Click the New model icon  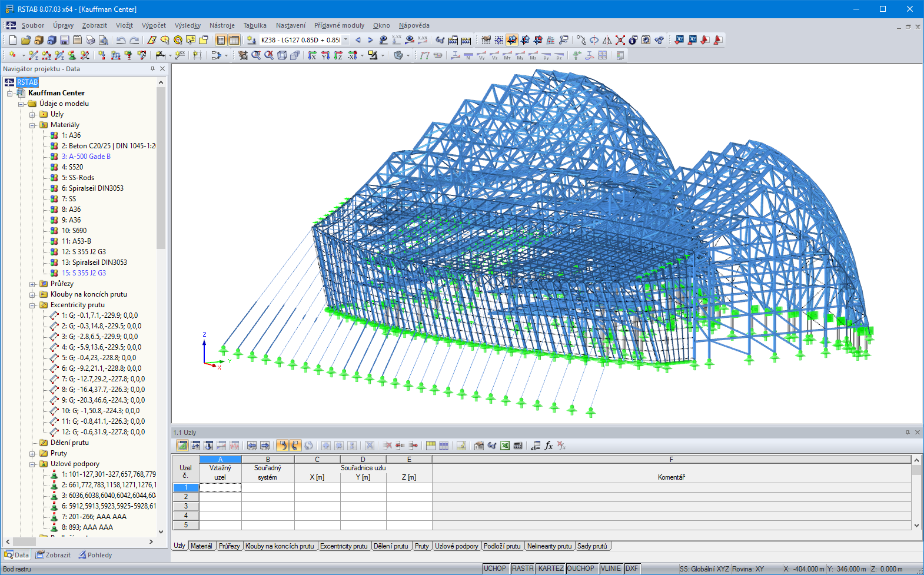(12, 40)
